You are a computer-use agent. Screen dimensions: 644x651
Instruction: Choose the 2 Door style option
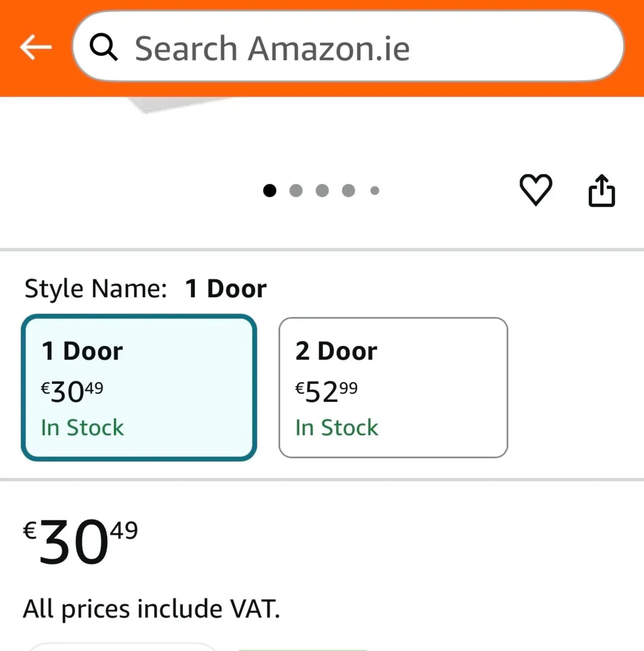pyautogui.click(x=393, y=387)
